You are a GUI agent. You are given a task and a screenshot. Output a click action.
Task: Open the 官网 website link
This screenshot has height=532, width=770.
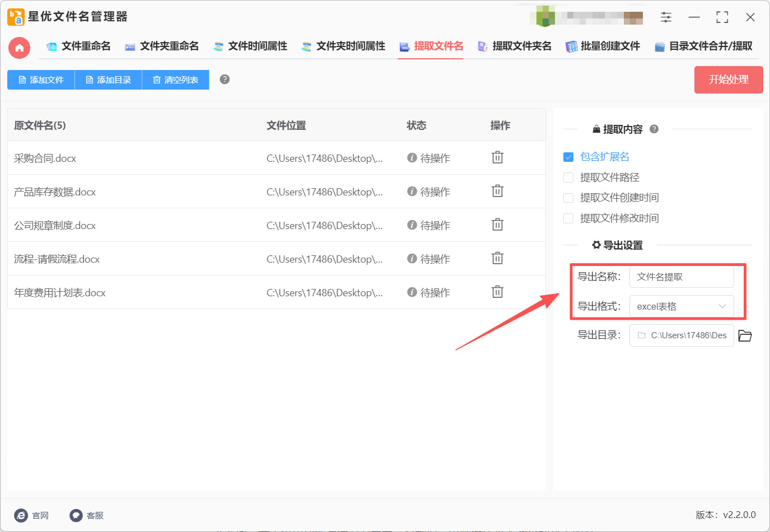point(32,515)
